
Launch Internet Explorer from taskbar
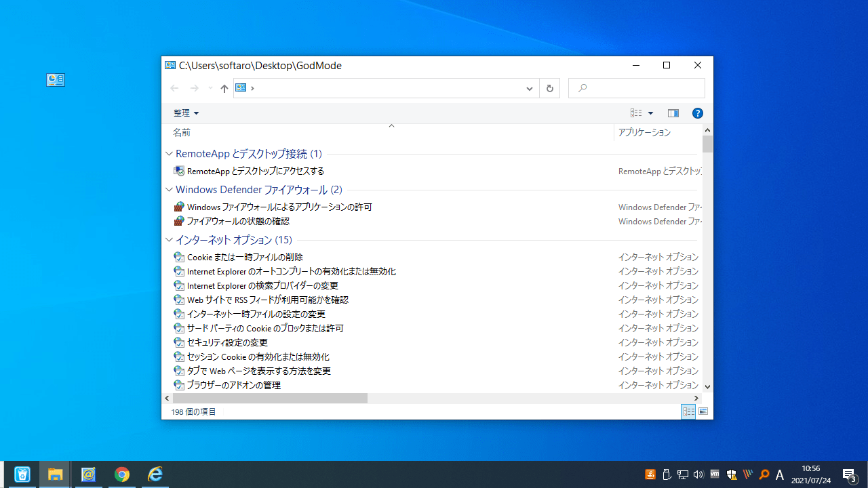[x=155, y=474]
